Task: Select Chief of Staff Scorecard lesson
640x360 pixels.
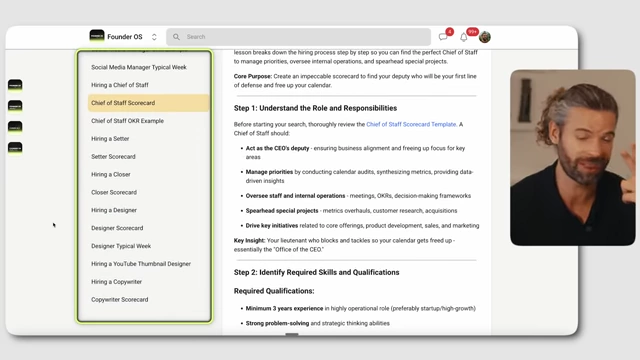Action: pos(149,103)
